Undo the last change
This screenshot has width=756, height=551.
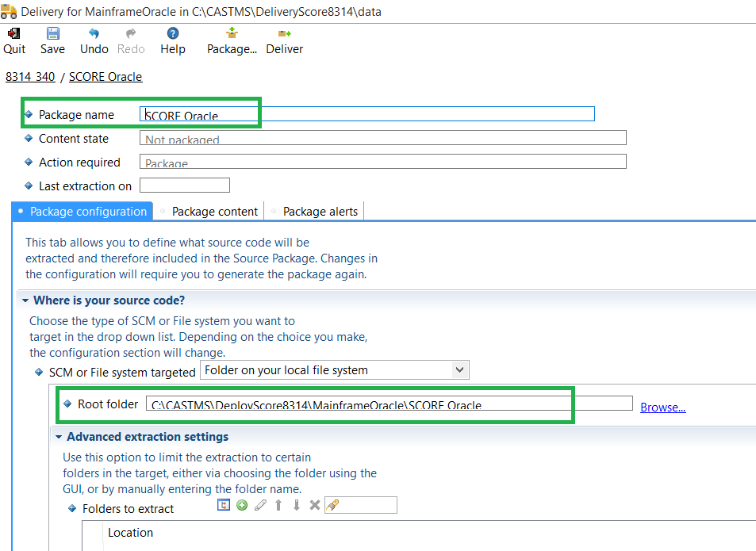coord(94,34)
